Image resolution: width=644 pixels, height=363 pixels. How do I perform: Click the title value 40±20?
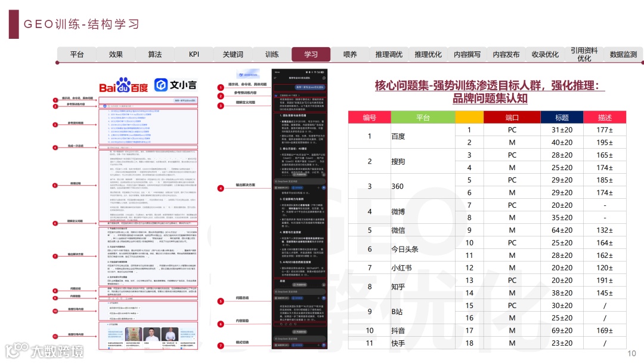click(x=562, y=142)
